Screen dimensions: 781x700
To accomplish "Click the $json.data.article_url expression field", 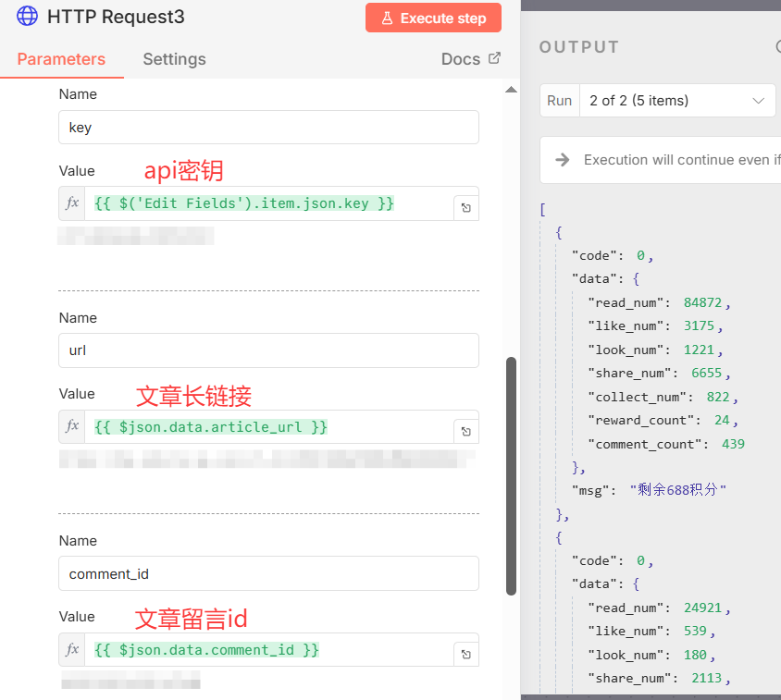I will [x=268, y=426].
